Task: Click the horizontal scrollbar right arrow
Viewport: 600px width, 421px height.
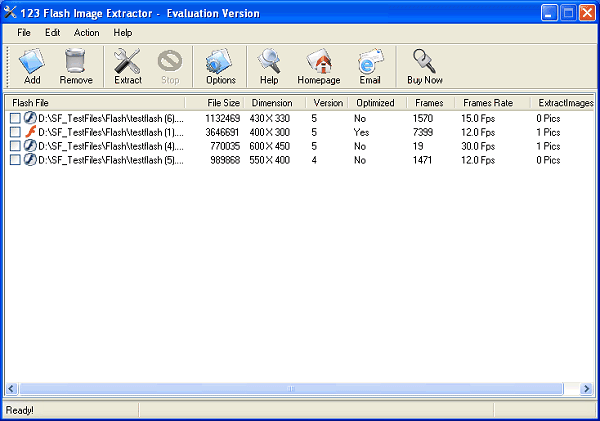Action: tap(586, 389)
